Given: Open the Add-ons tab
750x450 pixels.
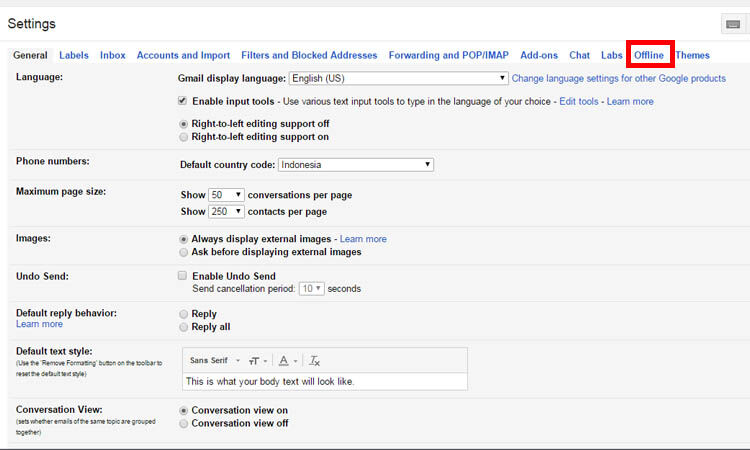Looking at the screenshot, I should (x=539, y=55).
